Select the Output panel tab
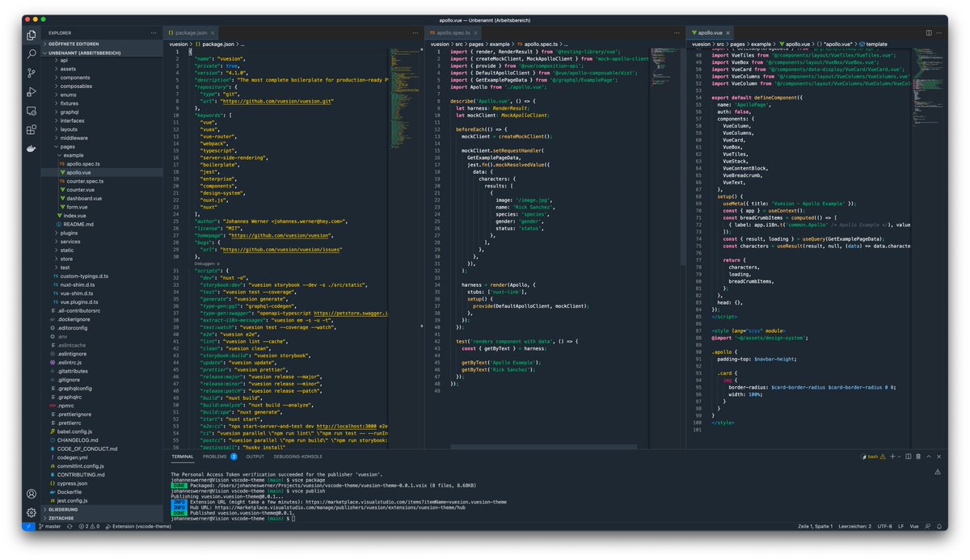The image size is (970, 560). point(255,457)
